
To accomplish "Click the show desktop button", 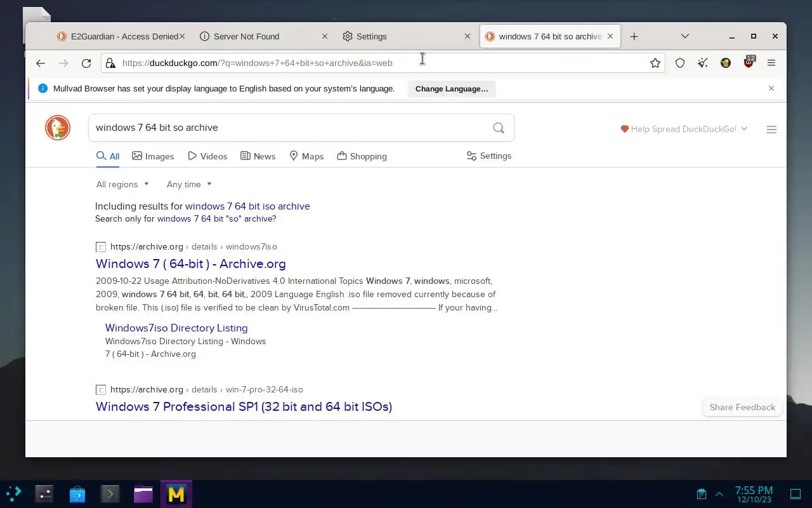I will (796, 493).
